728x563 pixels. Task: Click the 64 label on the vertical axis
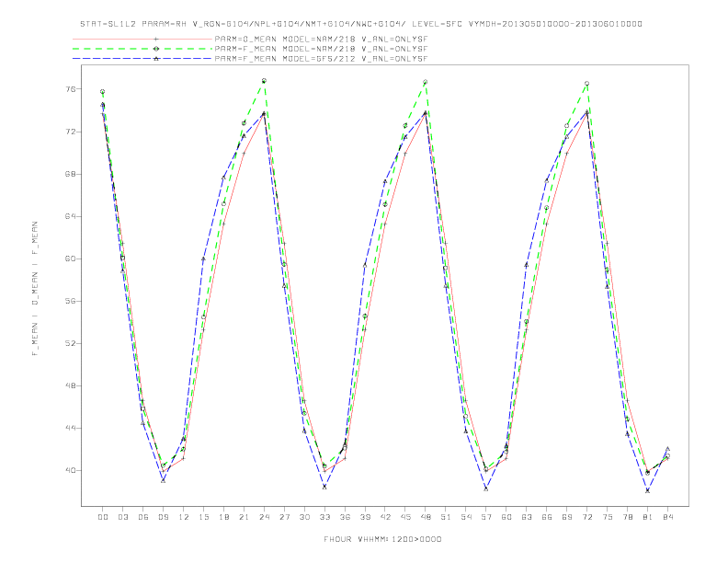pos(70,216)
